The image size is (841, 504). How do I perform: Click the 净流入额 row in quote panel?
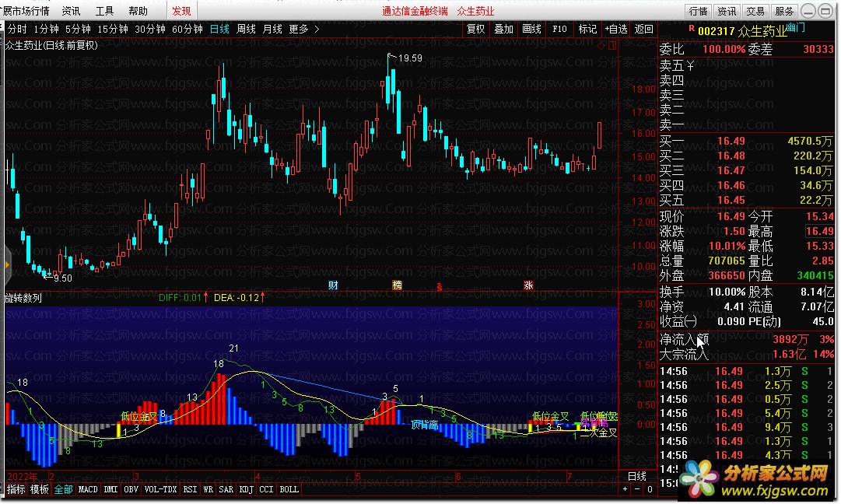click(x=746, y=339)
